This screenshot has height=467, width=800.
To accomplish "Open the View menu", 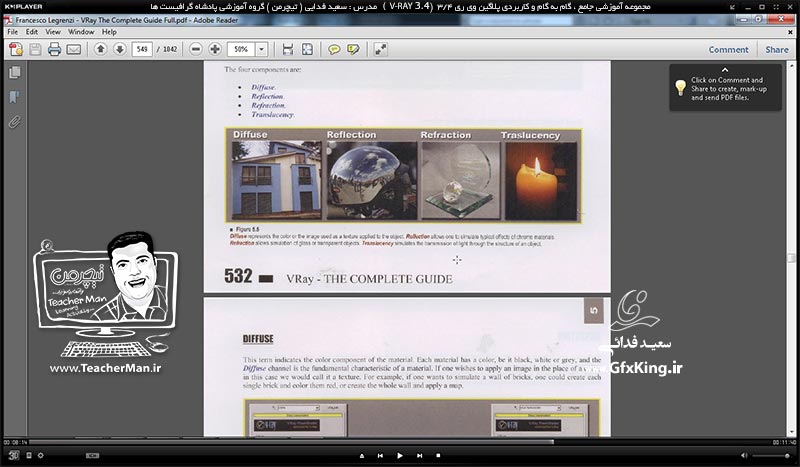I will click(53, 32).
